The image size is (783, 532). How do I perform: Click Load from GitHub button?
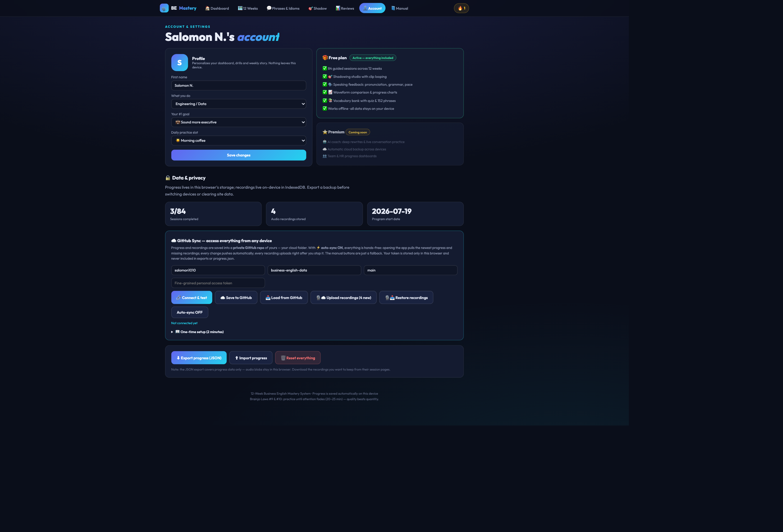pos(284,297)
